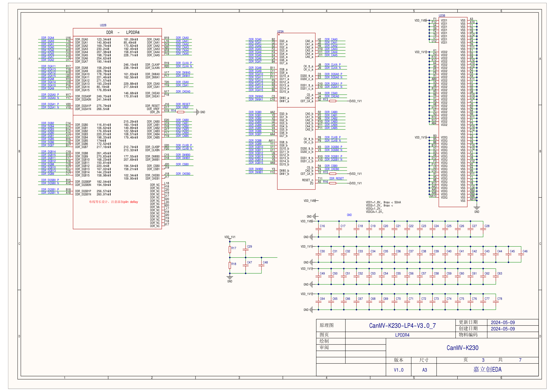Click VDD_1V1 label at U23B pin B3
Viewport: 555px width, 392px height.
coord(420,138)
